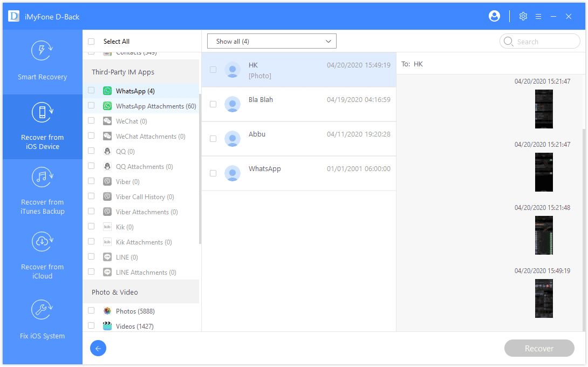Open the settings gear icon
Viewport: 588px width, 367px height.
coord(523,16)
